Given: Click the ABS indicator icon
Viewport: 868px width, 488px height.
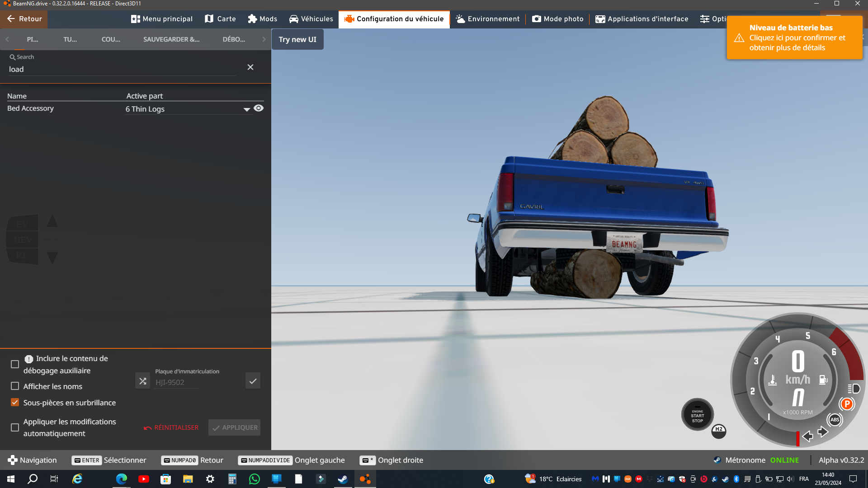Looking at the screenshot, I should click(835, 420).
